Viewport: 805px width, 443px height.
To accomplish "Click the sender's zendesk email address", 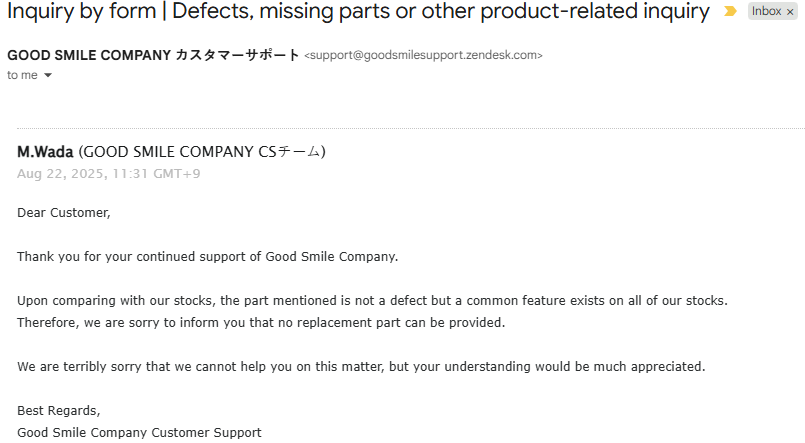I will point(423,56).
